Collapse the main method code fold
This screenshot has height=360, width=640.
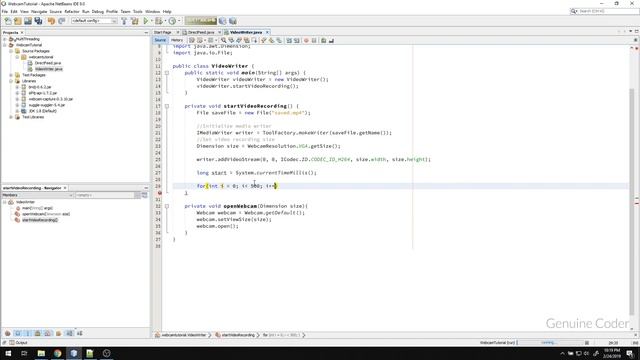point(167,73)
